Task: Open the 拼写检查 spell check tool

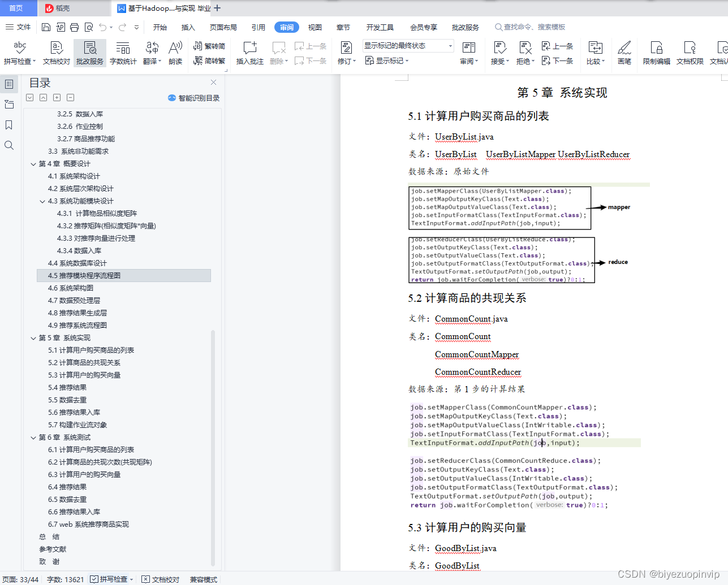Action: (x=19, y=53)
